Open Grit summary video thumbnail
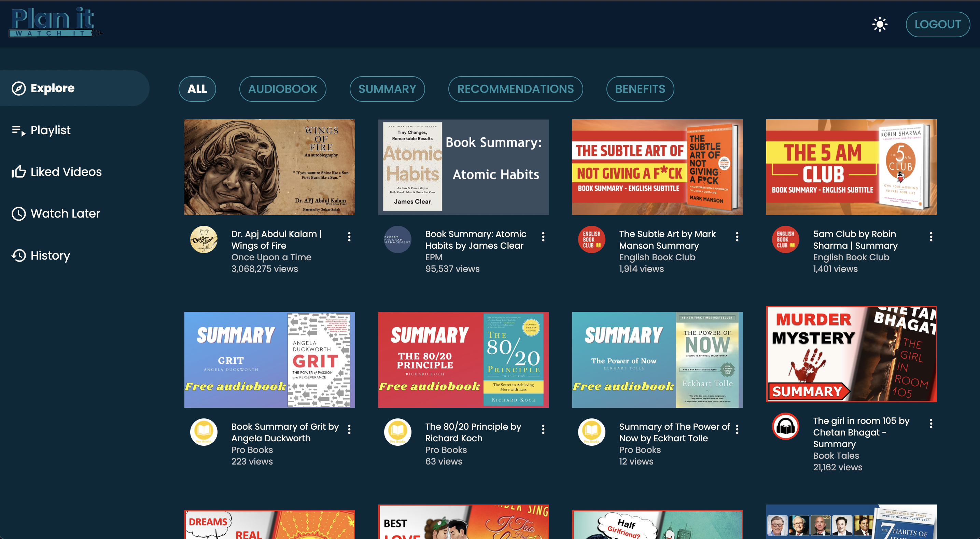This screenshot has width=980, height=539. click(269, 360)
